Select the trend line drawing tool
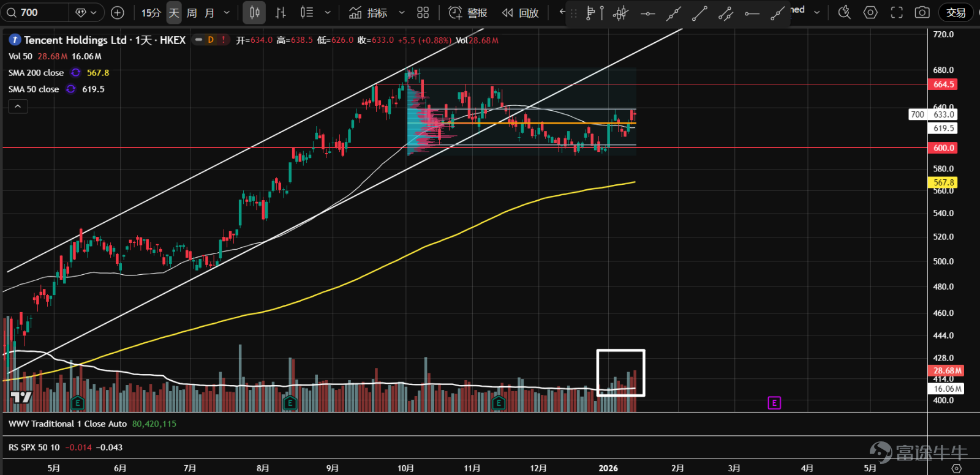The width and height of the screenshot is (980, 475). 699,13
